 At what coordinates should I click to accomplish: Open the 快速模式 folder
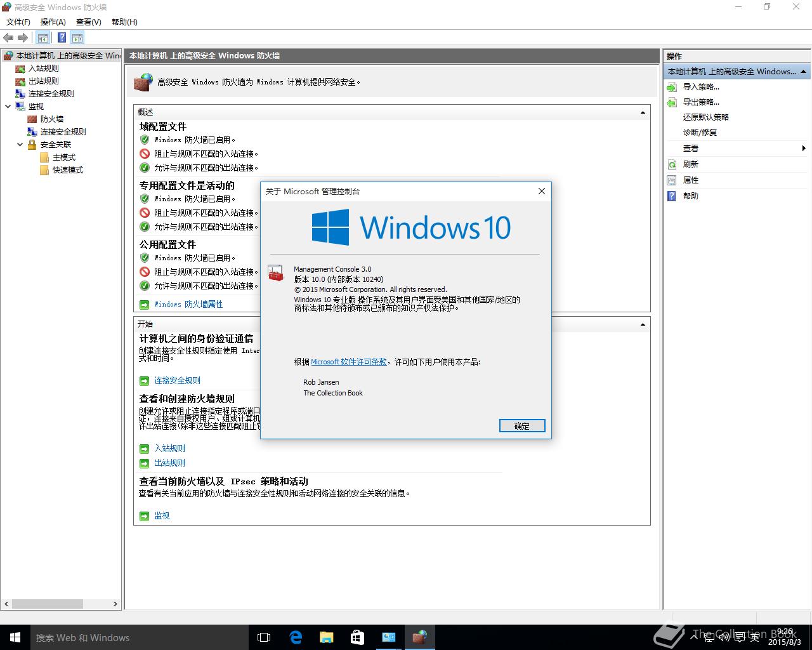point(67,169)
